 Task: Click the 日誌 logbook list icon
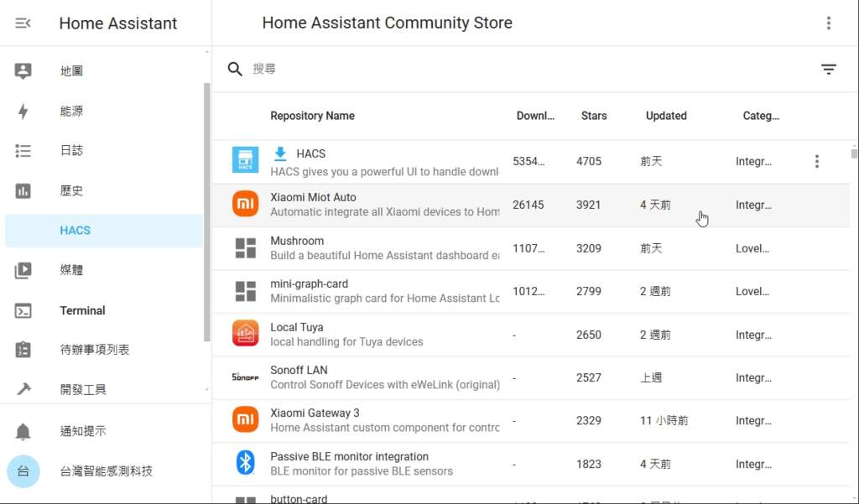coord(23,151)
